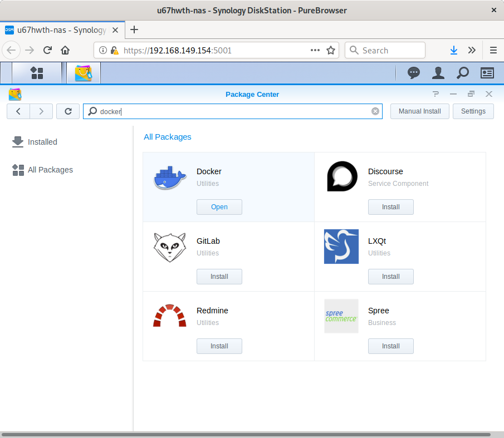The width and height of the screenshot is (504, 438).
Task: Open DSM notifications chat bubble
Action: [413, 73]
